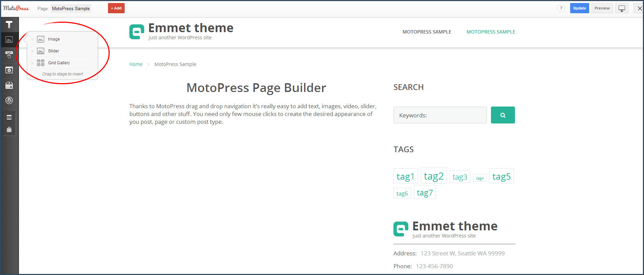Click the MotoPress logo
The image size is (644, 275).
(16, 8)
